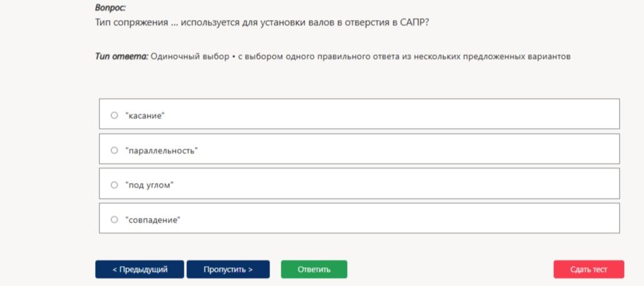Select the "касание" radio button

click(x=114, y=116)
